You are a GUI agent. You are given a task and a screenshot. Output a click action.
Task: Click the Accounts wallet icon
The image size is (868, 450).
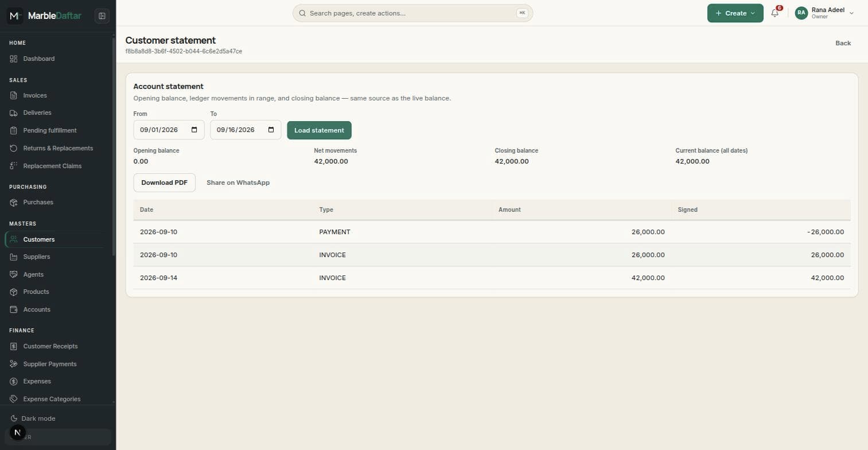click(x=14, y=309)
